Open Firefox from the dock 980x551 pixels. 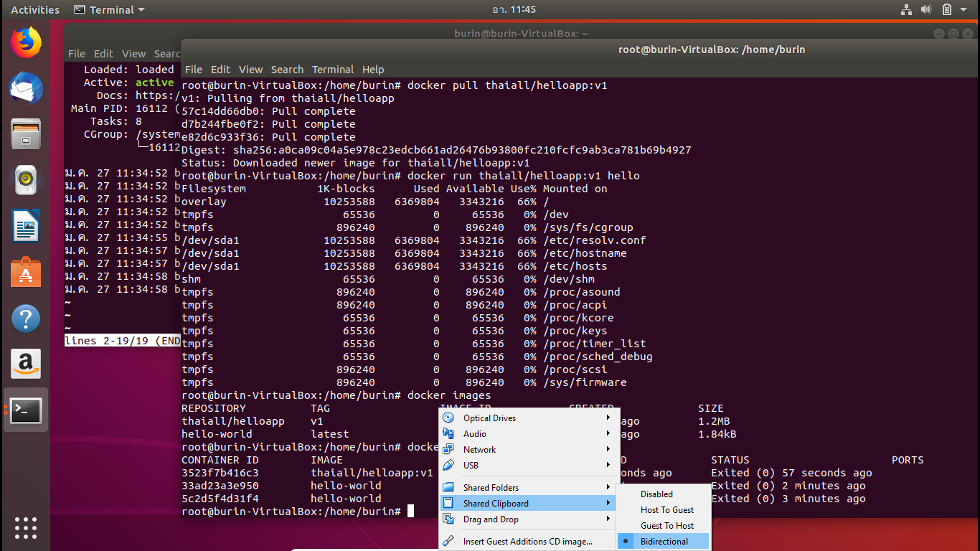(x=26, y=43)
